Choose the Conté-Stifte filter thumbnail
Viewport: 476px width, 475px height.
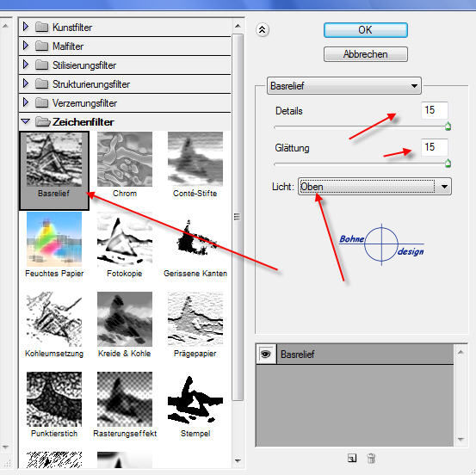click(195, 158)
